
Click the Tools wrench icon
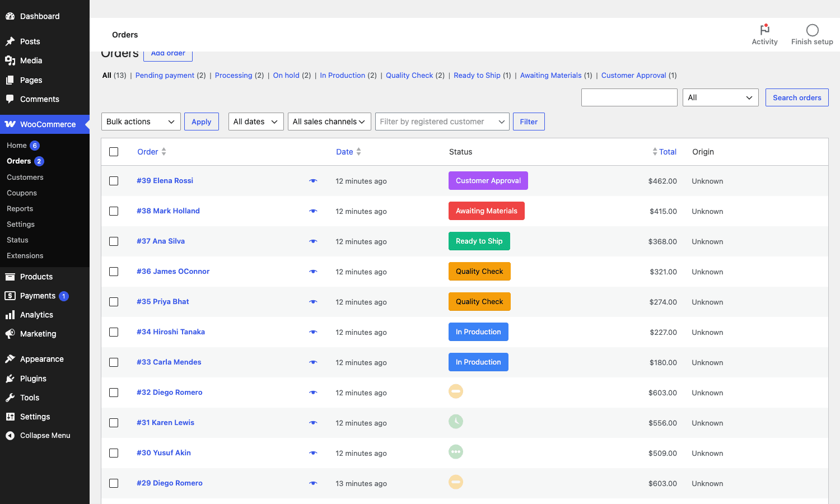click(10, 398)
